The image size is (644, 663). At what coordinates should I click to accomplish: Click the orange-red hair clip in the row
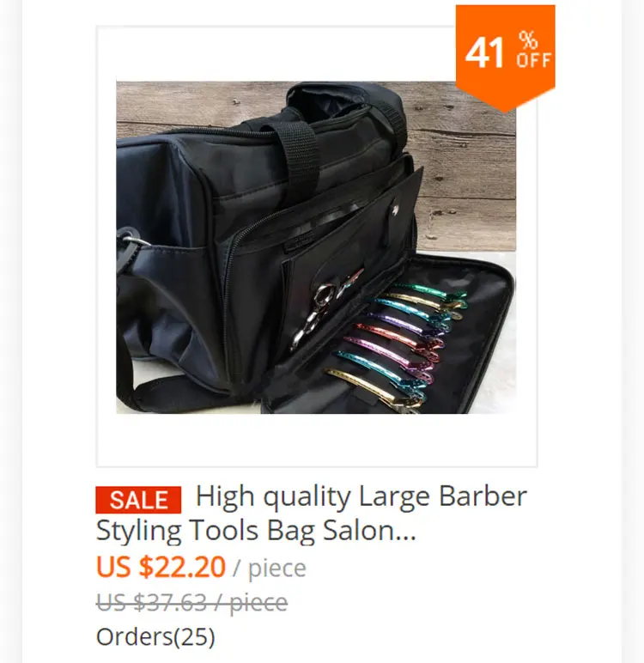point(398,334)
